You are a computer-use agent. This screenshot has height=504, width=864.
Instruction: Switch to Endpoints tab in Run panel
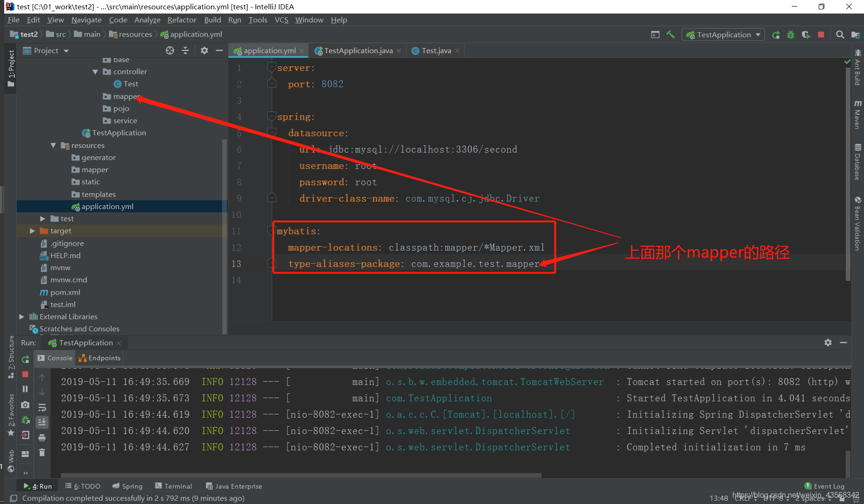[x=99, y=358]
